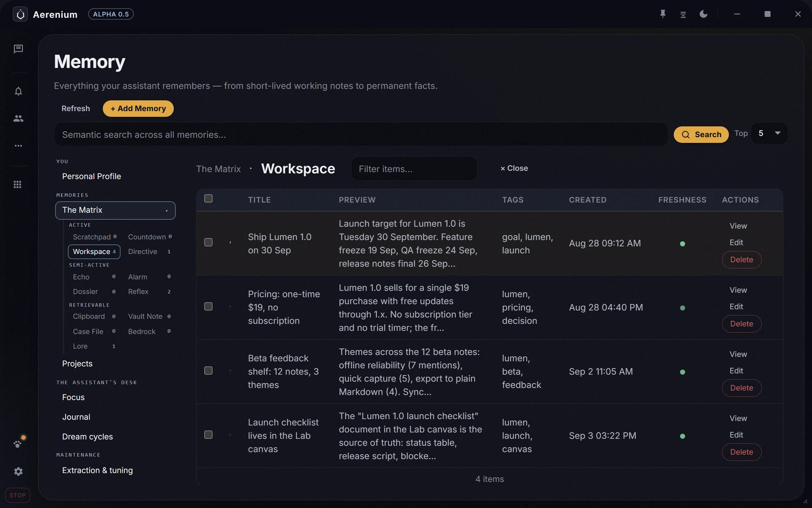
Task: View the Beta feedback shelf memory
Action: click(738, 354)
